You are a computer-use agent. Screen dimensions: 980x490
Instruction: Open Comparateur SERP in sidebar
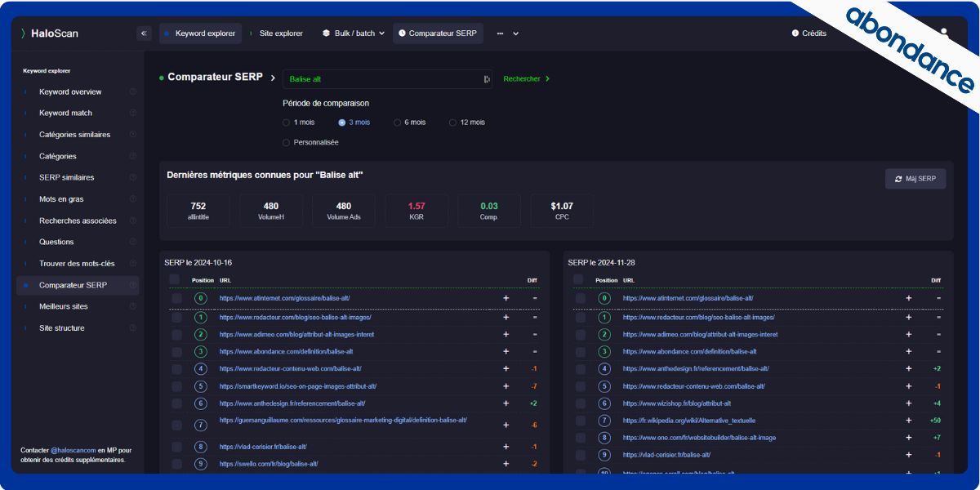point(78,285)
